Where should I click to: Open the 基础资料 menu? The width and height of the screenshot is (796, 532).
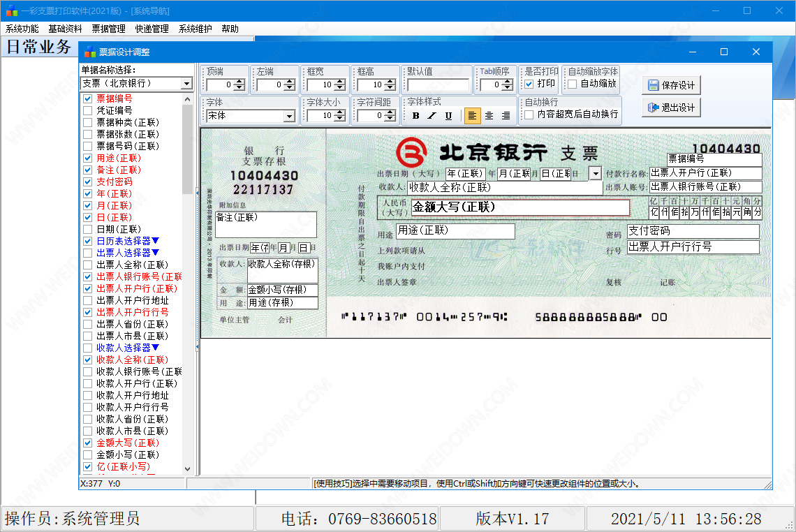[65, 29]
